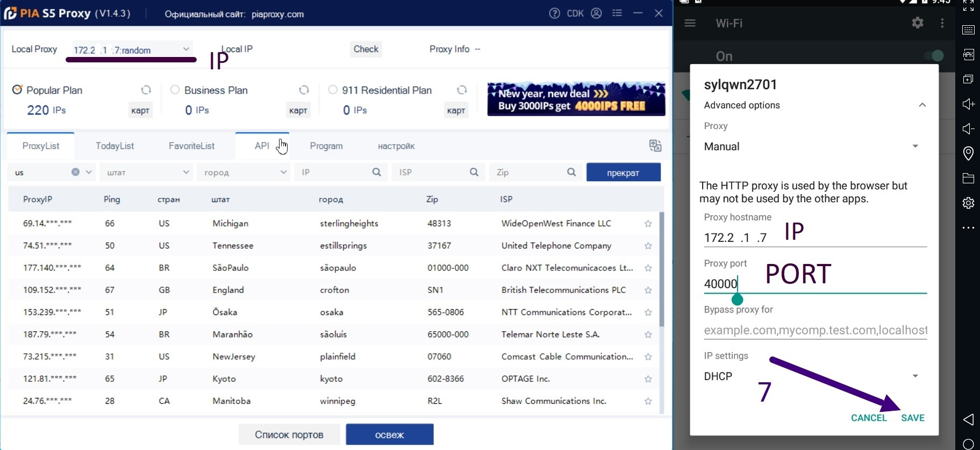Switch to the TodayList tab
The height and width of the screenshot is (450, 980).
[x=115, y=146]
